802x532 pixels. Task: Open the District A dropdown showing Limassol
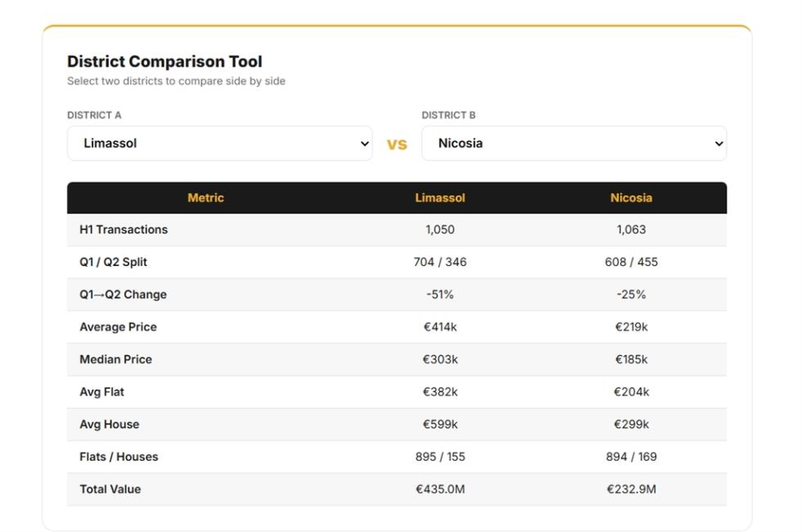[219, 143]
